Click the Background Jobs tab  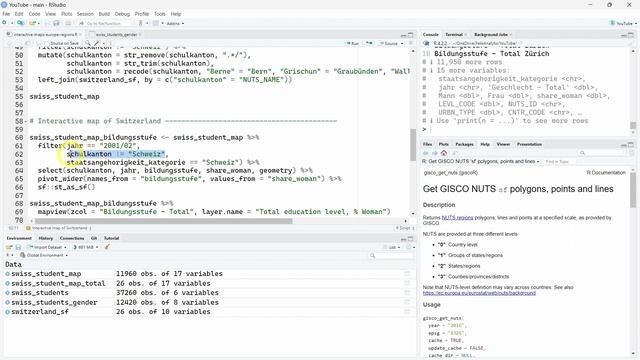(491, 35)
